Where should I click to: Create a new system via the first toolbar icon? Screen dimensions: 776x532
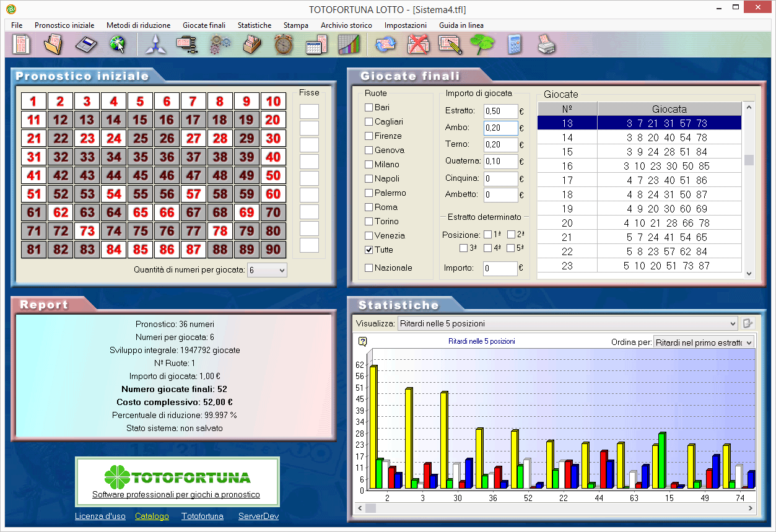22,44
